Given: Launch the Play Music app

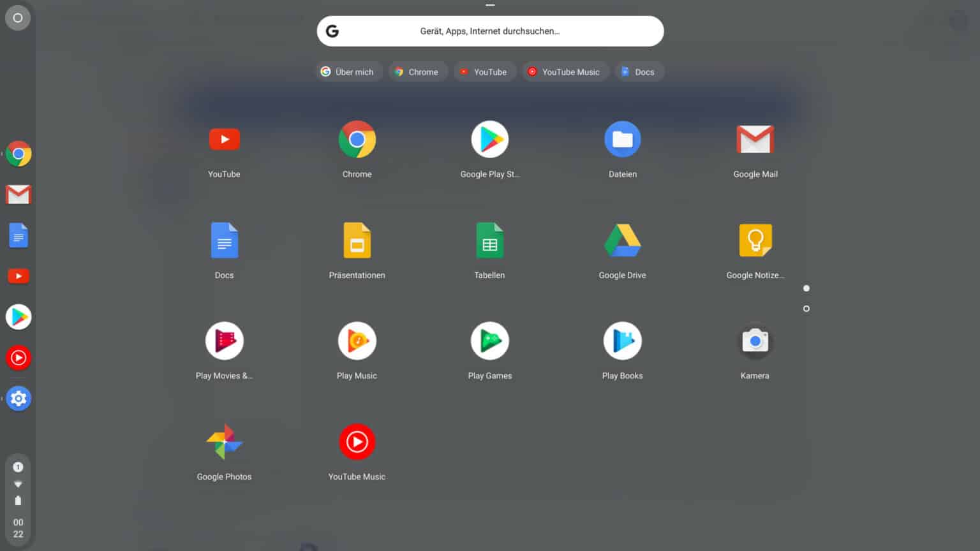Looking at the screenshot, I should tap(357, 341).
